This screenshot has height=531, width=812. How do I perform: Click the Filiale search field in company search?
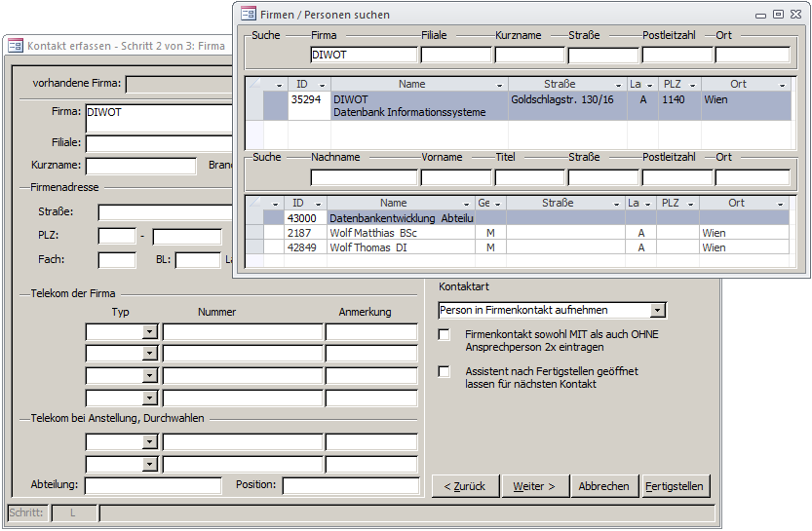[x=456, y=55]
